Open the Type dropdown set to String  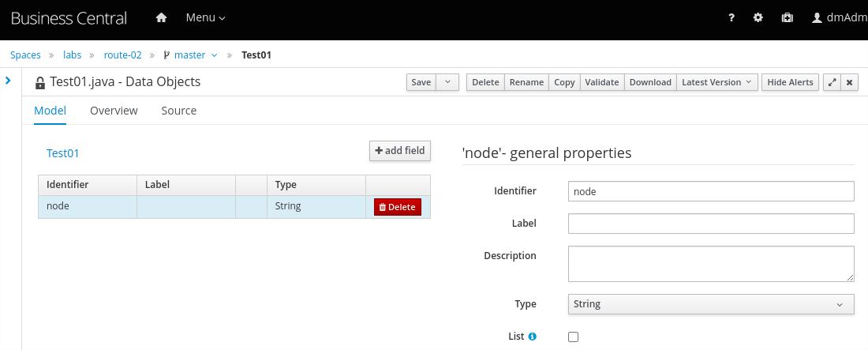coord(710,304)
